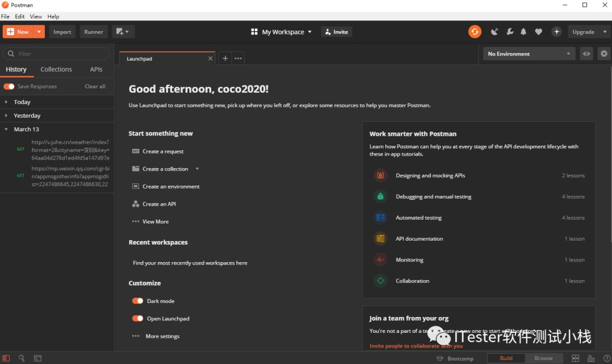Open Postman console icon in status bar

[x=37, y=358]
